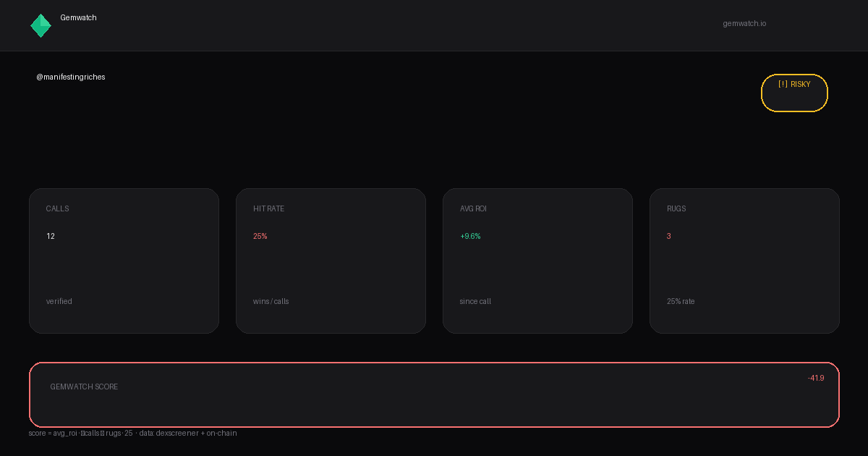Viewport: 868px width, 456px height.
Task: Select the -41.9 score value
Action: 816,378
